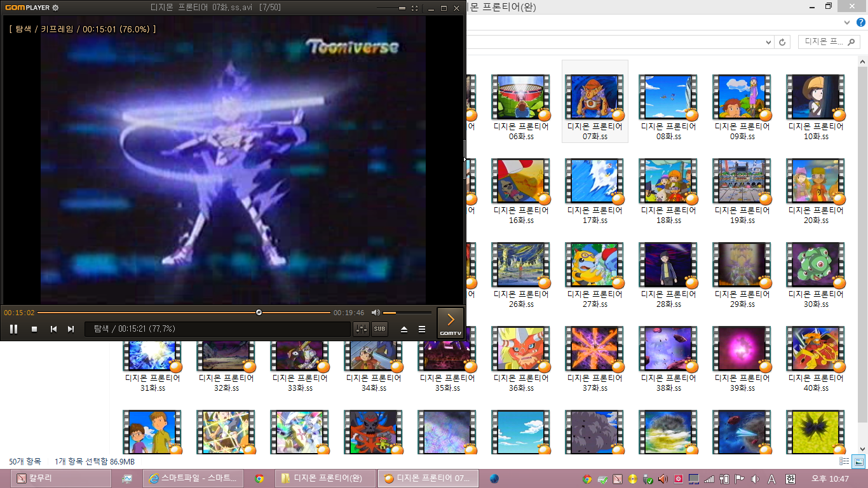Image resolution: width=868 pixels, height=488 pixels.
Task: Open GOM Player settings gear menu
Action: [x=55, y=8]
